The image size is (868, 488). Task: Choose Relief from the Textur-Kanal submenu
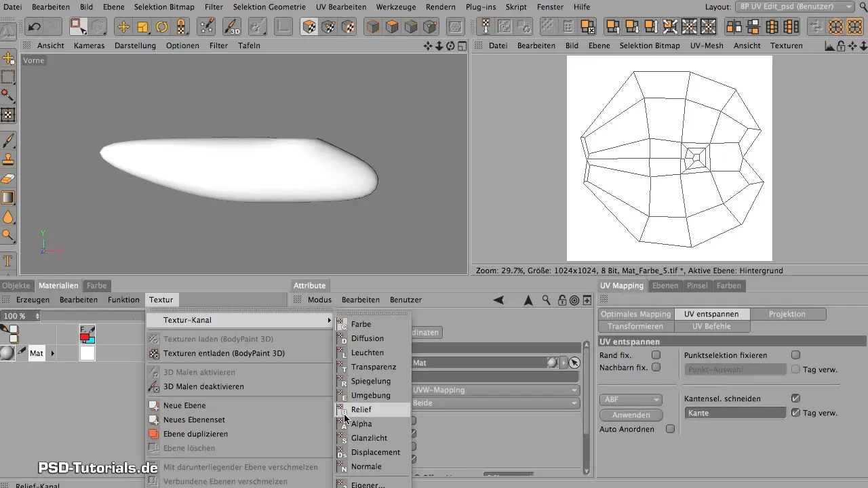point(373,409)
